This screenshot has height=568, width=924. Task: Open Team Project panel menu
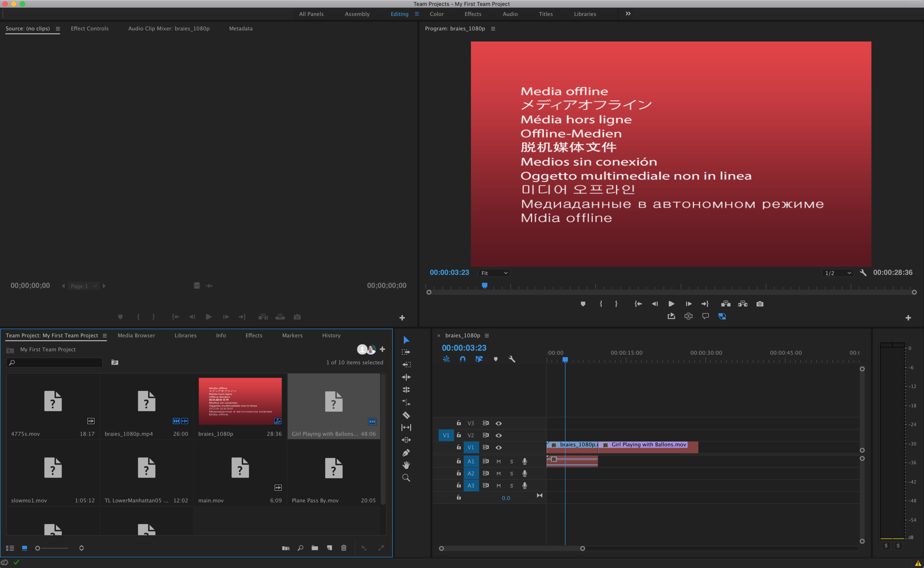pos(105,336)
